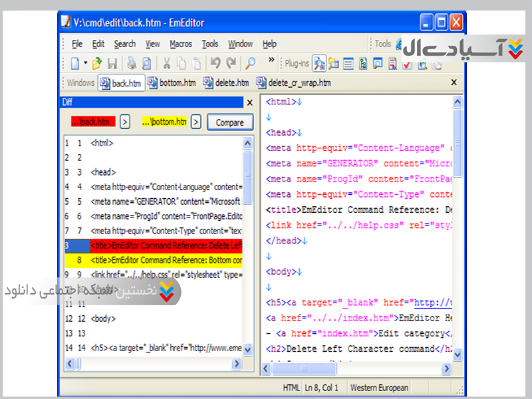The width and height of the screenshot is (532, 399).
Task: Click the Save floppy disk icon
Action: click(x=112, y=64)
